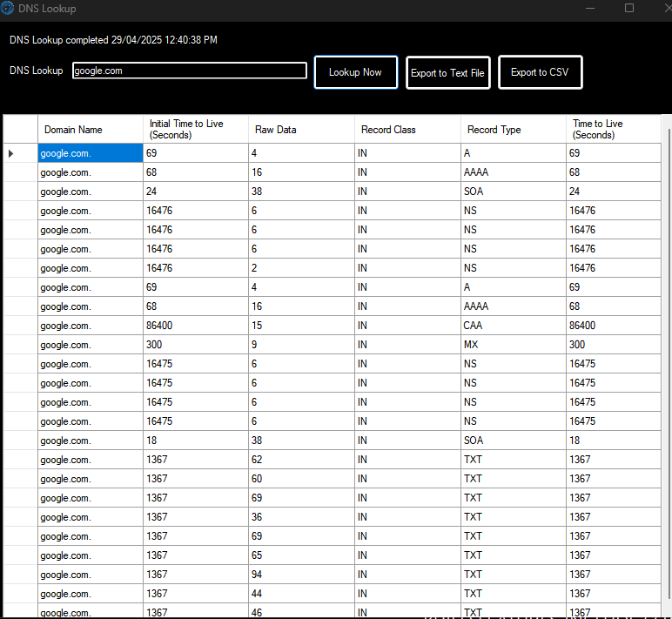Focus the DNS Lookup domain input field

pos(190,71)
